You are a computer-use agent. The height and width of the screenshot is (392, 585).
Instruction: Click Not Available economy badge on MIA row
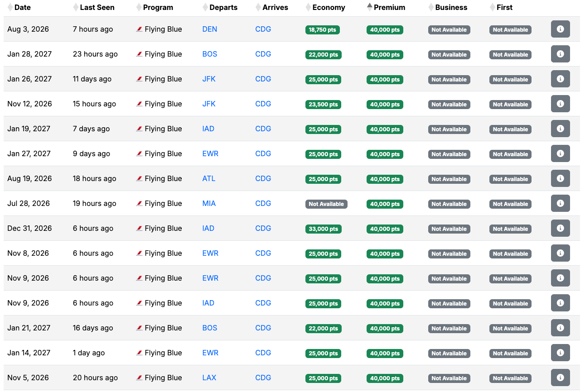click(326, 204)
